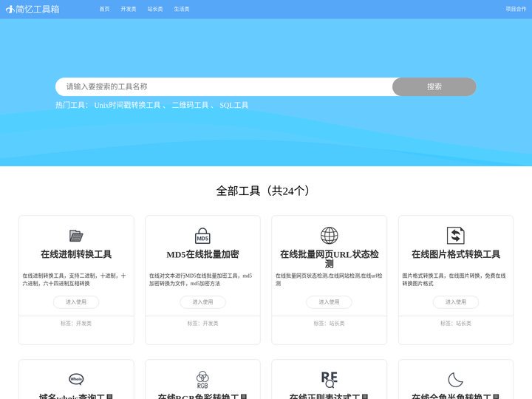The image size is (532, 399).
Task: Click description text of 在线进制转换工具
Action: [74, 279]
